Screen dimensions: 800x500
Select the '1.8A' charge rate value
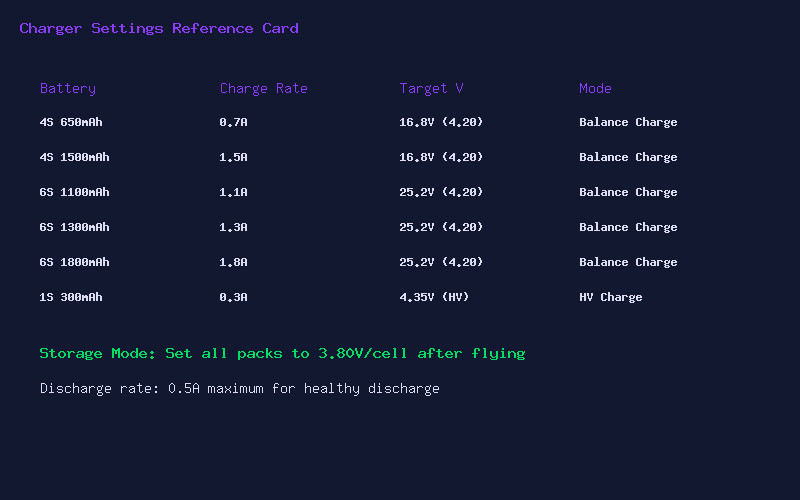pyautogui.click(x=234, y=262)
